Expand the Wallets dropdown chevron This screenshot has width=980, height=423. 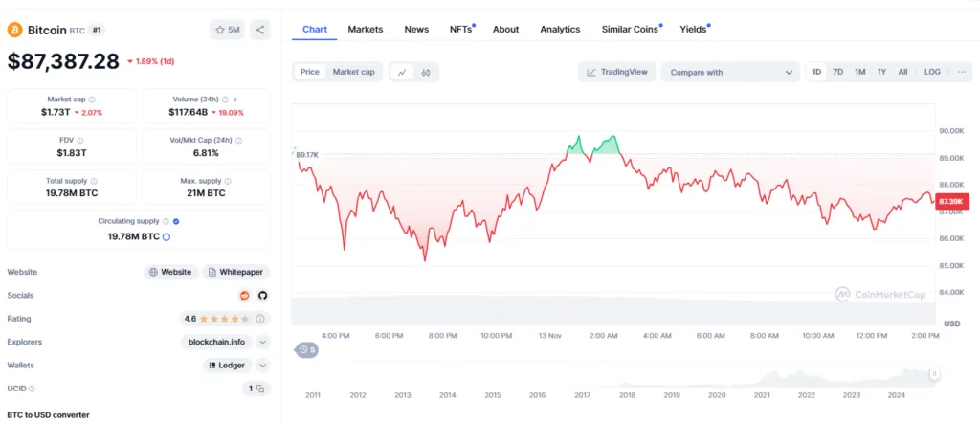click(x=263, y=365)
